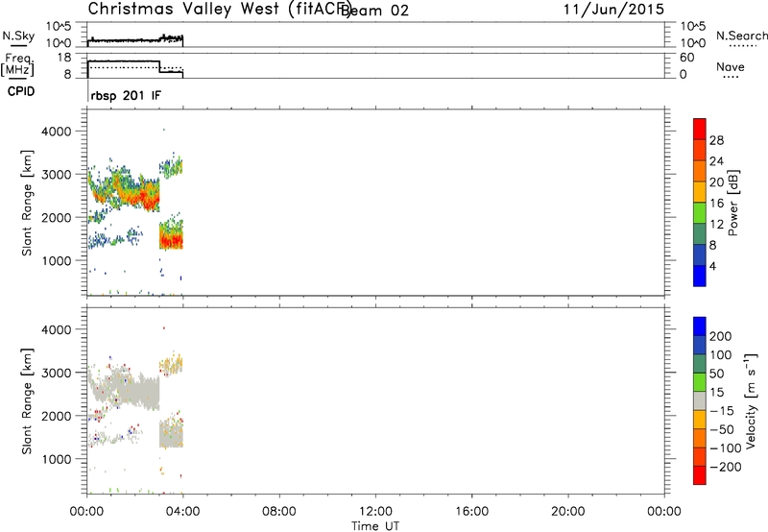Click the '24' tick on Power colorbar
The height and width of the screenshot is (532, 768).
click(x=716, y=161)
